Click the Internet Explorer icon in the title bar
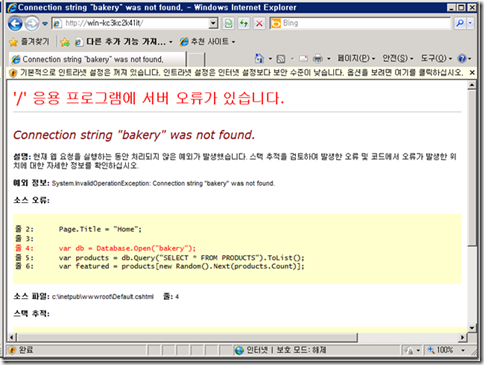484x365 pixels. point(12,8)
